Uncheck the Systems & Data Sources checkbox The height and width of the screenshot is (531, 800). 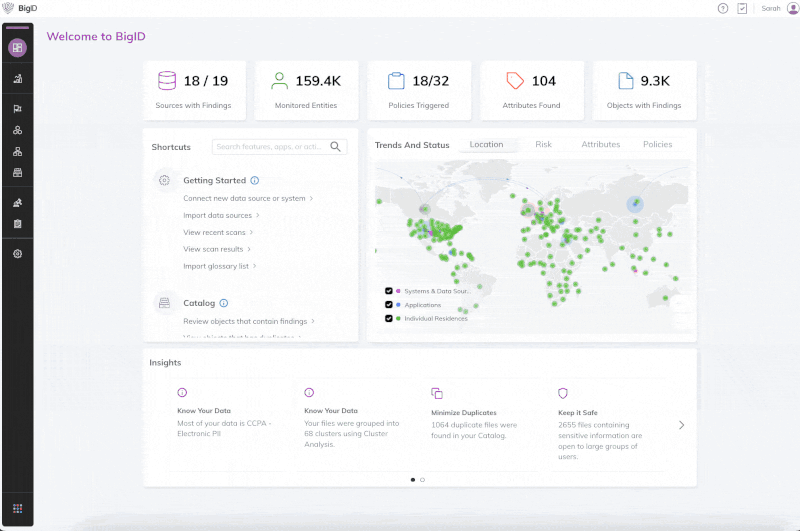[x=388, y=291]
